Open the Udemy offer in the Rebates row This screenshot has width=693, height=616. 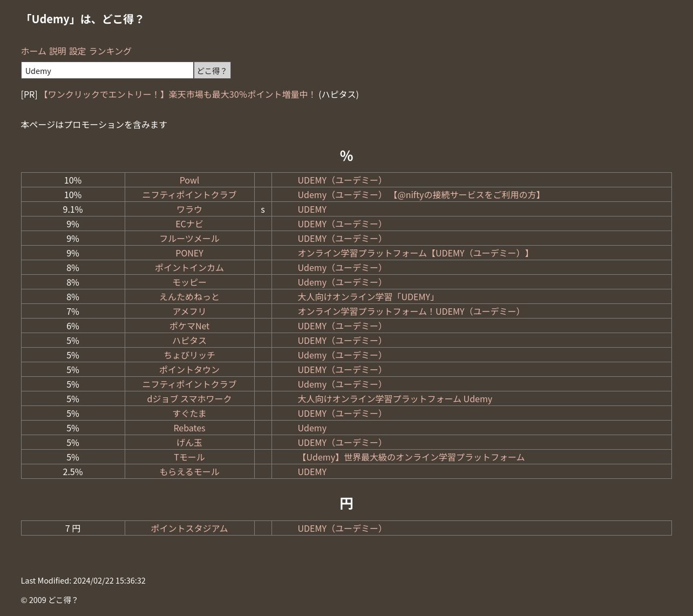click(312, 428)
